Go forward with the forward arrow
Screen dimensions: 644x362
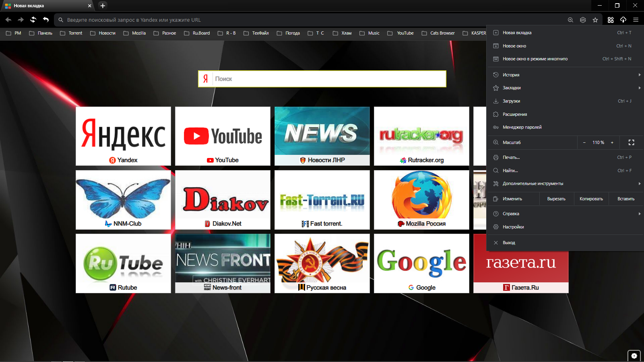click(x=21, y=20)
